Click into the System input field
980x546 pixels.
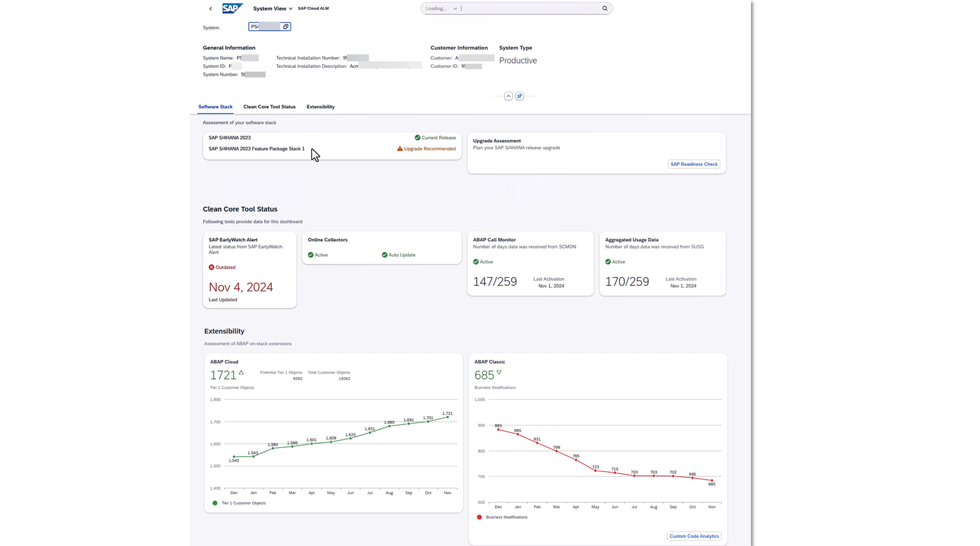(x=265, y=26)
